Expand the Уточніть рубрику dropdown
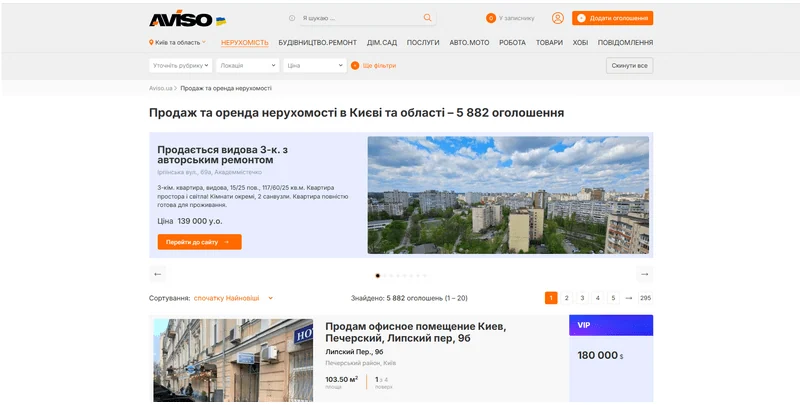 coord(181,65)
